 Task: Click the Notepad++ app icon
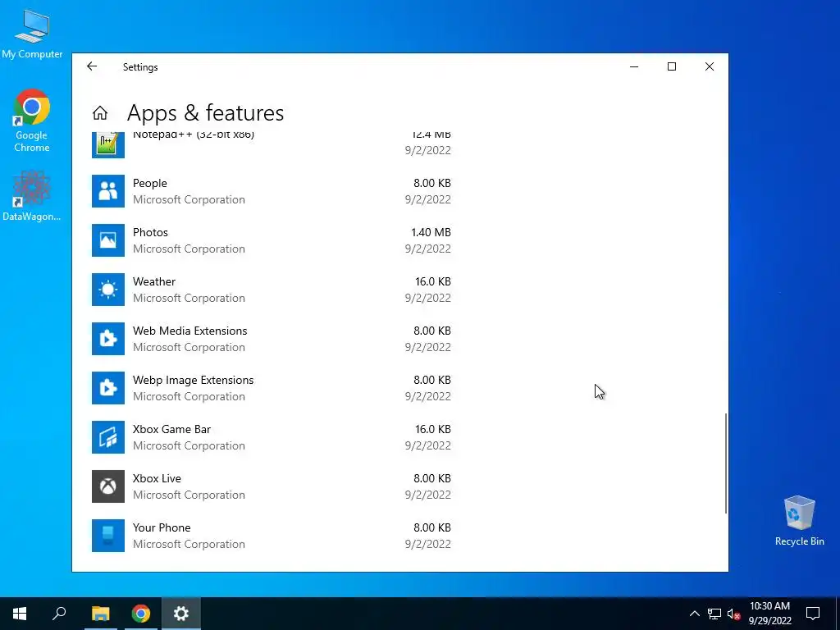click(107, 145)
